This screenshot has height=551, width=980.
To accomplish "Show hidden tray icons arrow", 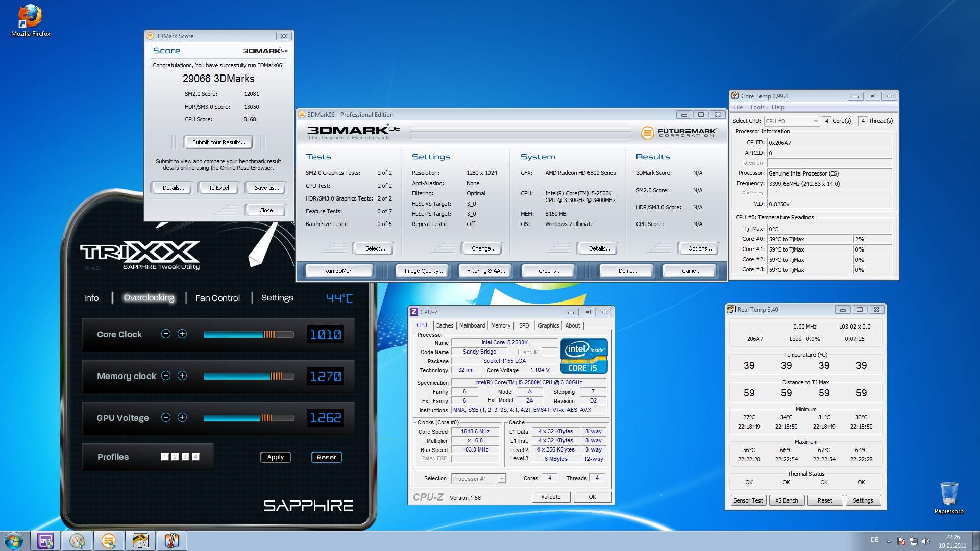I will (x=889, y=541).
